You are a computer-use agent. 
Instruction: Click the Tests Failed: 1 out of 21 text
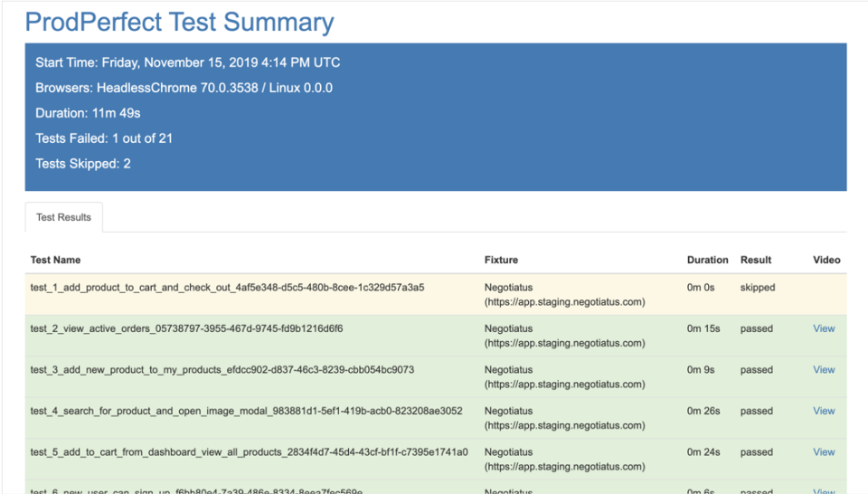click(x=104, y=138)
